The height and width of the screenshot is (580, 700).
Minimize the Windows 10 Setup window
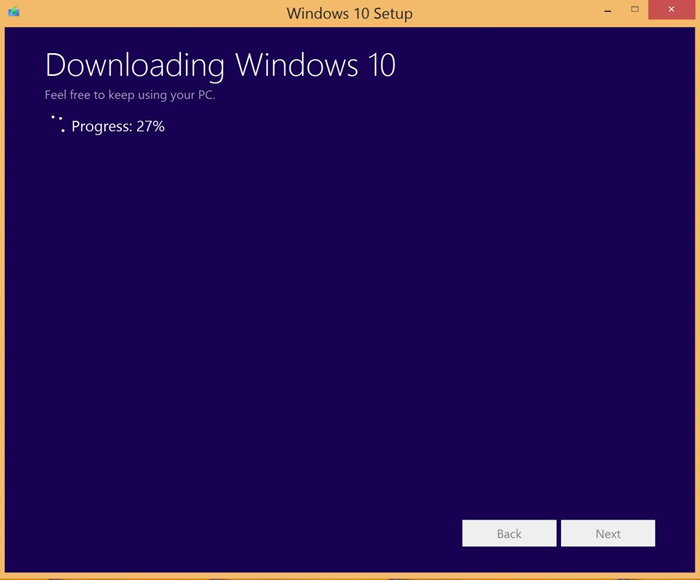(x=608, y=10)
